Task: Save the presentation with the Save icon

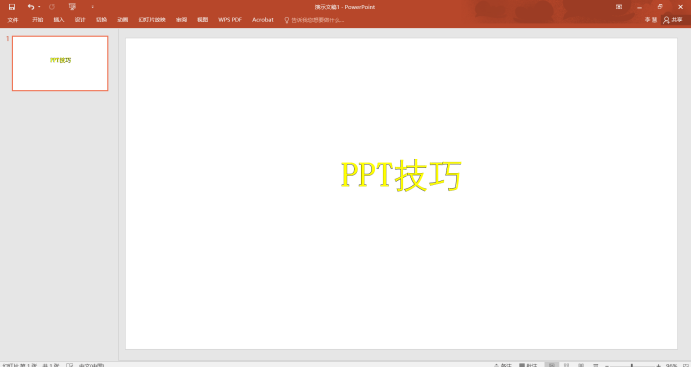Action: pyautogui.click(x=12, y=7)
